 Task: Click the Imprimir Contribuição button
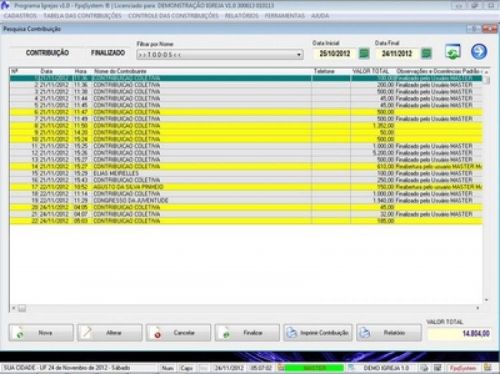(x=318, y=333)
